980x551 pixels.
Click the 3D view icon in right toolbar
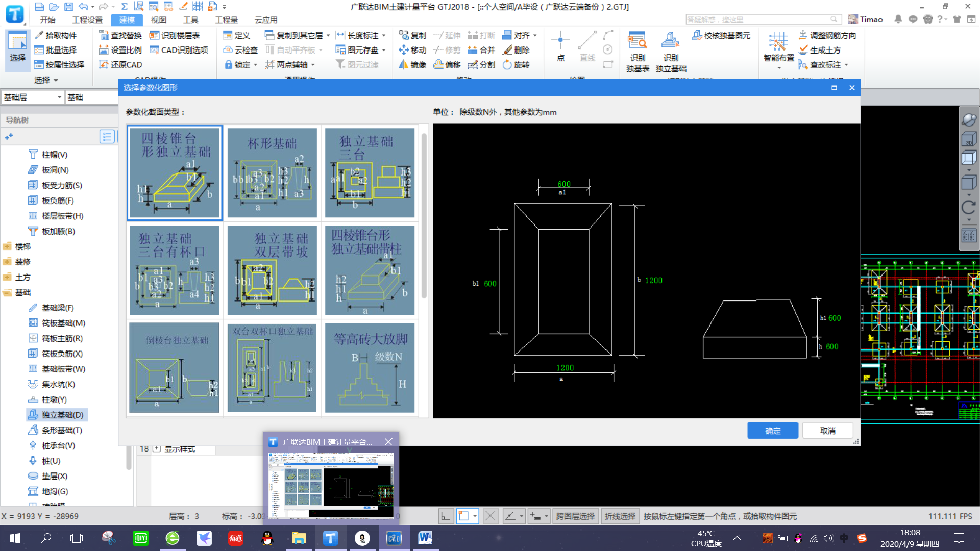click(969, 139)
